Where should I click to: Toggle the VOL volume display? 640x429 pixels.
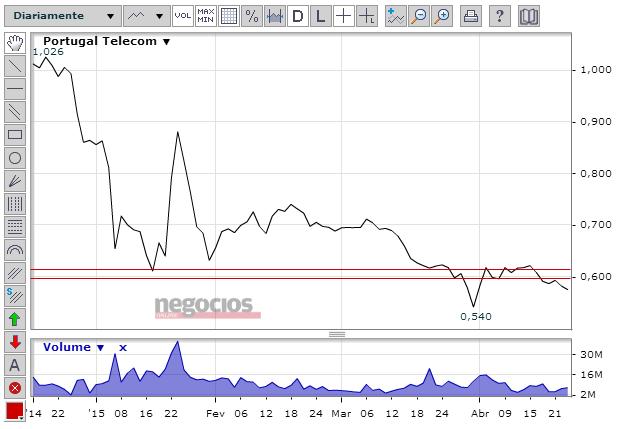(x=182, y=16)
